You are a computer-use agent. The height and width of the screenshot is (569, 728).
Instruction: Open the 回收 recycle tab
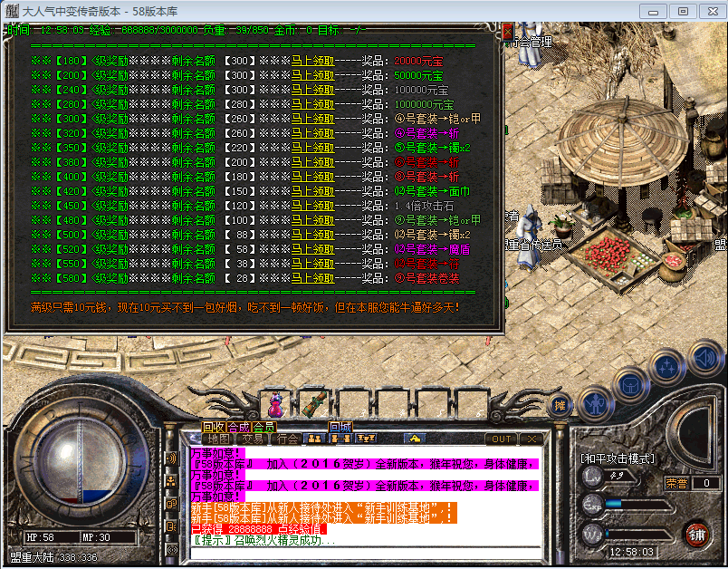(x=214, y=427)
